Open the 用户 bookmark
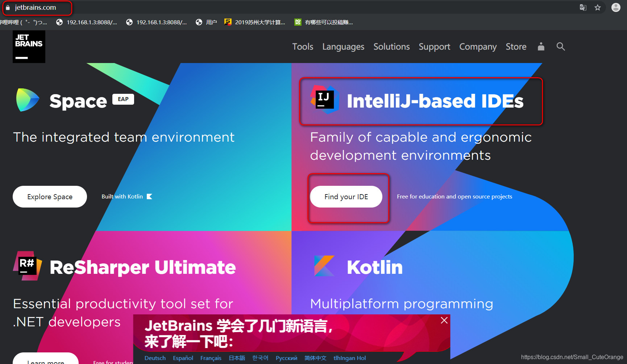 tap(206, 22)
